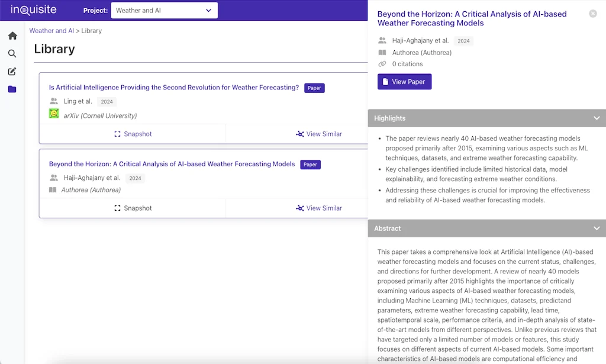Screen dimensions: 606x364
Task: Click View Similar for the Ling et al. paper
Action: 318,134
